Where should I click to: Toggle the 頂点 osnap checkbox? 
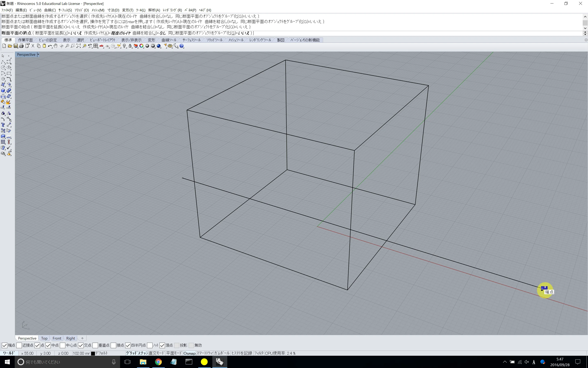(162, 345)
